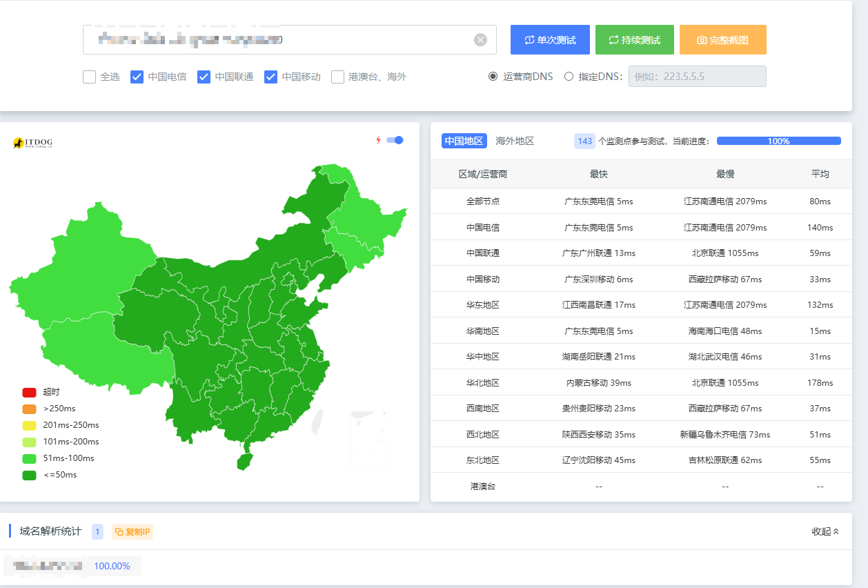Viewport: 868px width, 588px height.
Task: Click the dark green <=50ms legend swatch
Action: [x=29, y=475]
